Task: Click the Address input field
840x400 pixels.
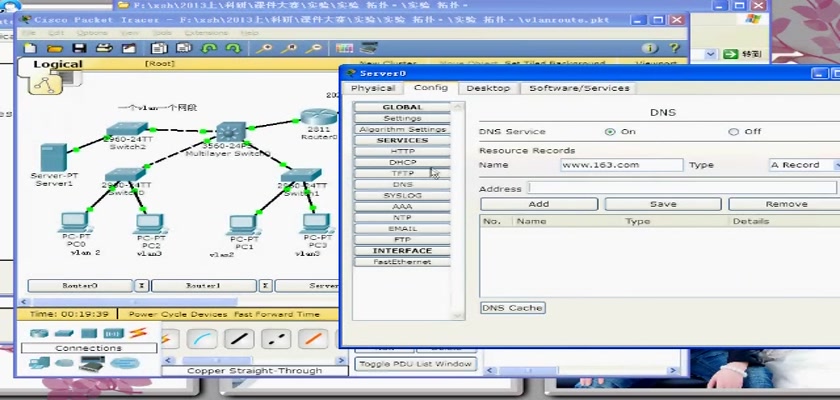Action: tap(682, 187)
